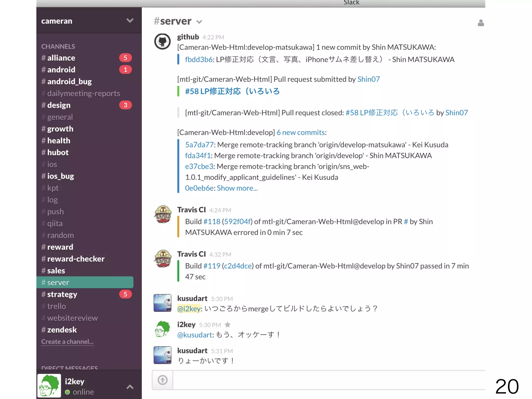This screenshot has height=399, width=532.
Task: Click the github bot avatar
Action: click(x=163, y=42)
